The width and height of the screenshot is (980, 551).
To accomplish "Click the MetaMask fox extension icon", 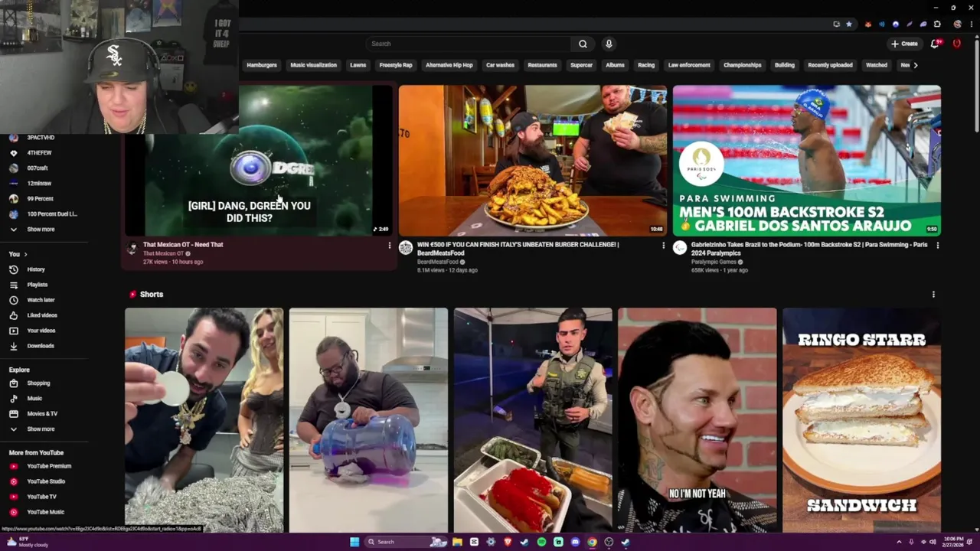I will point(867,24).
